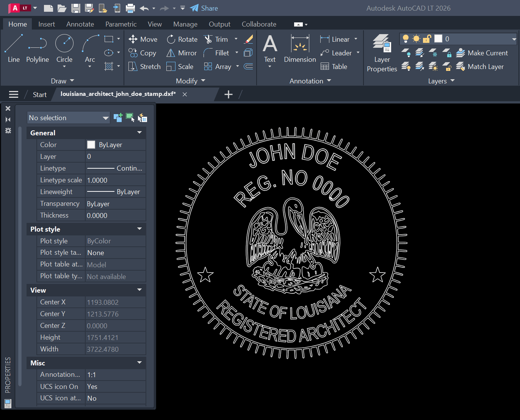The height and width of the screenshot is (420, 520).
Task: Open the Collaborate ribbon tab
Action: tap(259, 24)
